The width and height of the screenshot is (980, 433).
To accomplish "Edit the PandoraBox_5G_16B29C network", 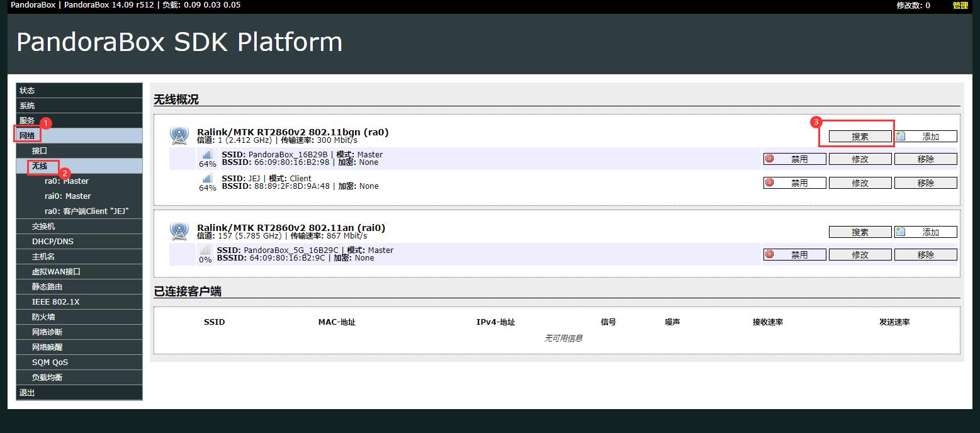I will point(860,255).
